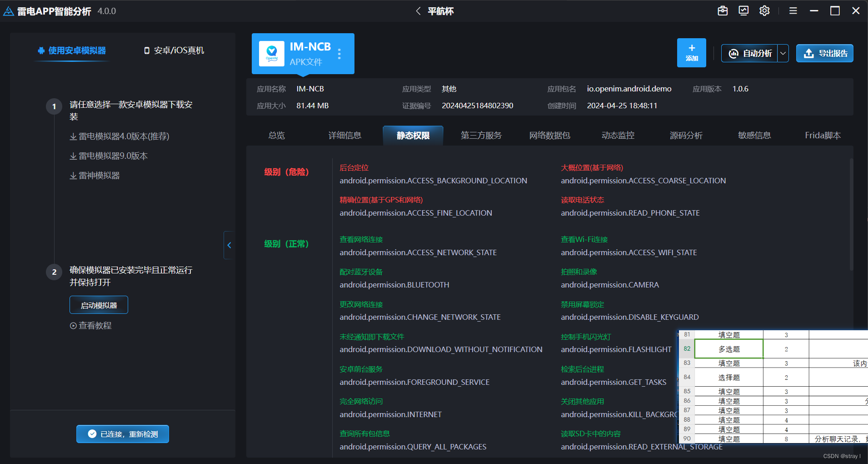Go back using arrow beside 平航杯
The height and width of the screenshot is (464, 868).
[418, 11]
